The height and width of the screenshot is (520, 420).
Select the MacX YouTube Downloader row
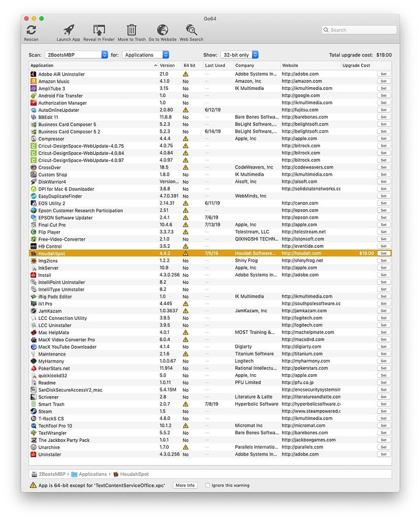point(210,346)
